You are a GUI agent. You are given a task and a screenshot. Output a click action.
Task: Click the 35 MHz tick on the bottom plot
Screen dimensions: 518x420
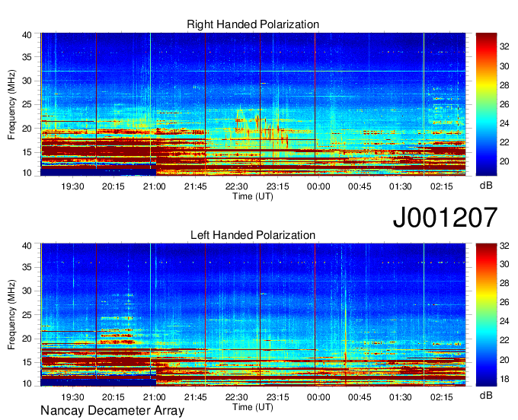[27, 267]
